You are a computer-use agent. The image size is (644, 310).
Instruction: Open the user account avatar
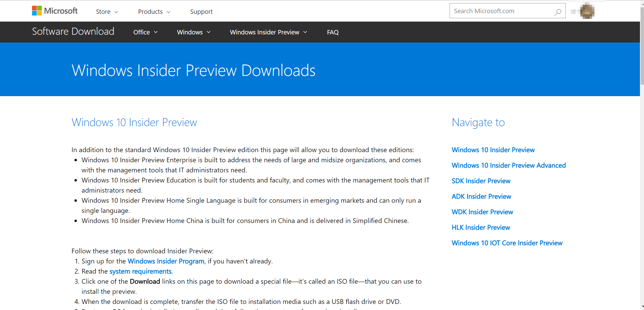point(587,11)
